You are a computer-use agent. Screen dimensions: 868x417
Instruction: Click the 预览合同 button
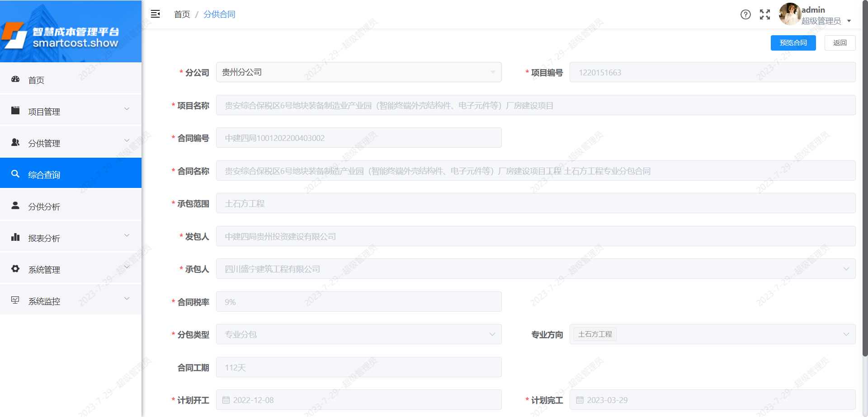point(793,43)
